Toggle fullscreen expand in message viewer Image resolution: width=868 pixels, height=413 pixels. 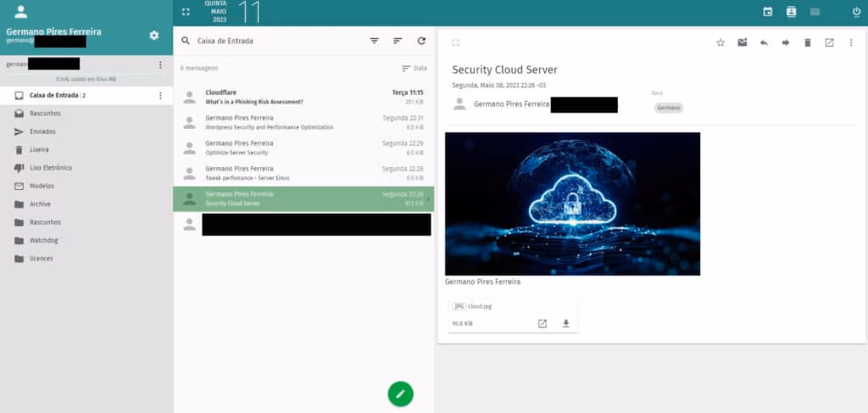[x=456, y=42]
